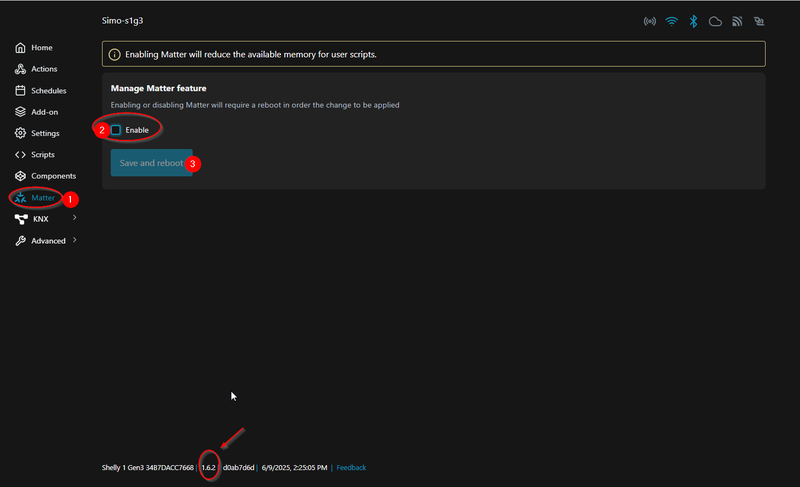
Task: Go to the Actions page
Action: pyautogui.click(x=44, y=69)
